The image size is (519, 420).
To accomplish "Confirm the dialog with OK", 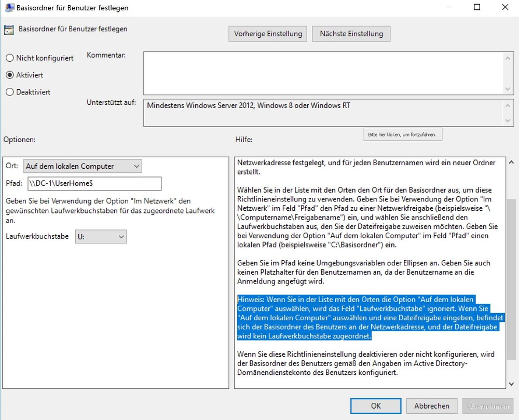I will pyautogui.click(x=376, y=405).
